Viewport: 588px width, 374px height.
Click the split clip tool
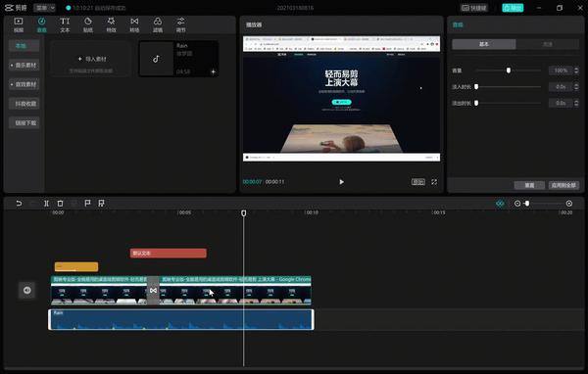(46, 203)
